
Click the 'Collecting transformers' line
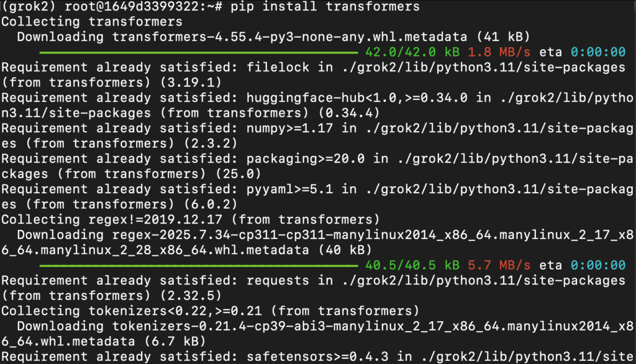(92, 22)
